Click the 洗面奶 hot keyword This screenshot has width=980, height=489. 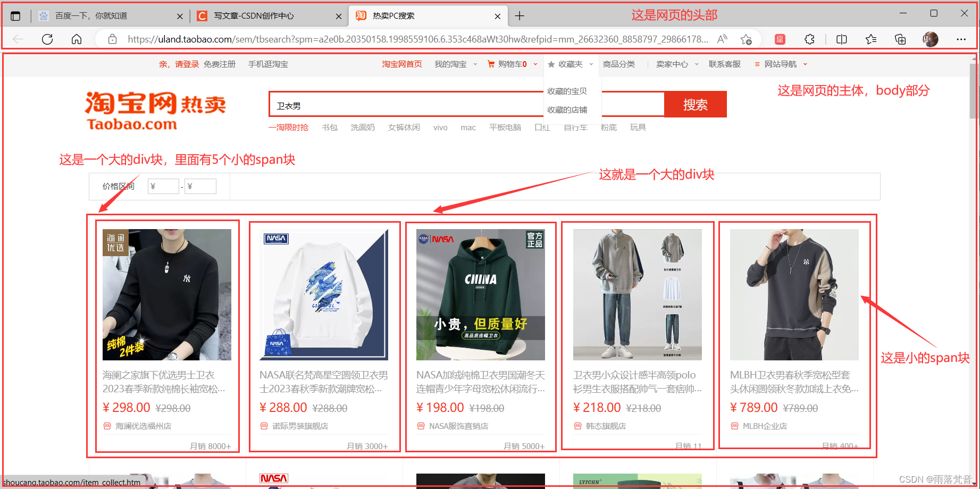363,128
